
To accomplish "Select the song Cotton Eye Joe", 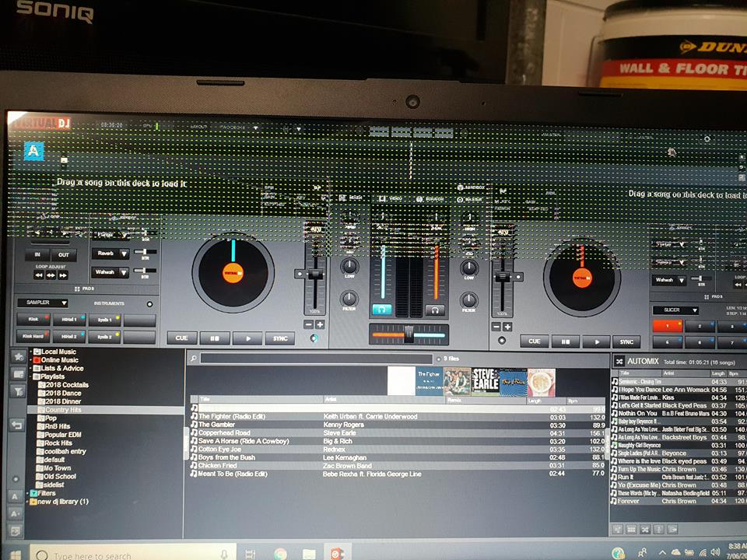I will click(x=398, y=449).
